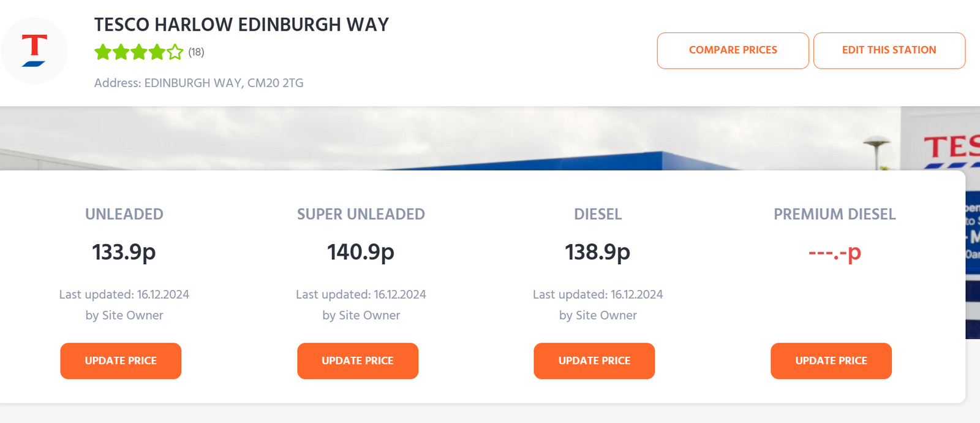Image resolution: width=980 pixels, height=423 pixels.
Task: Click the Compare Prices button
Action: [x=733, y=50]
